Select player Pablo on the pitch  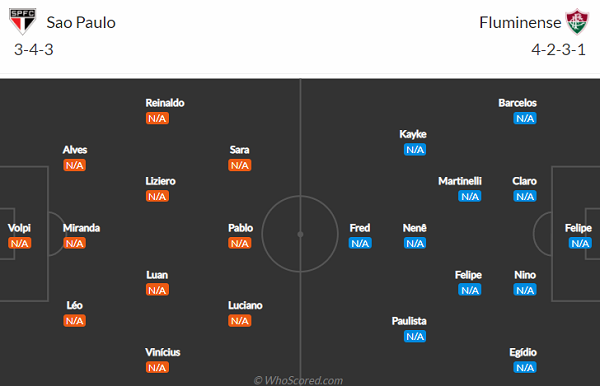[x=240, y=228]
